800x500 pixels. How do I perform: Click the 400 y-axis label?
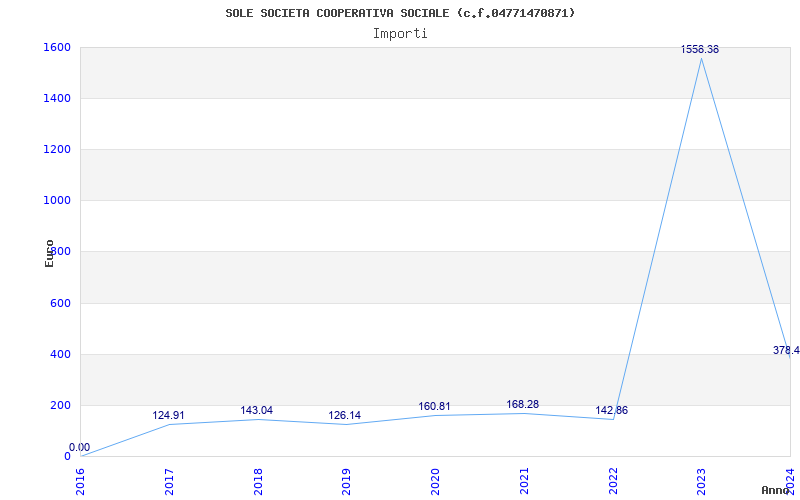tap(61, 354)
